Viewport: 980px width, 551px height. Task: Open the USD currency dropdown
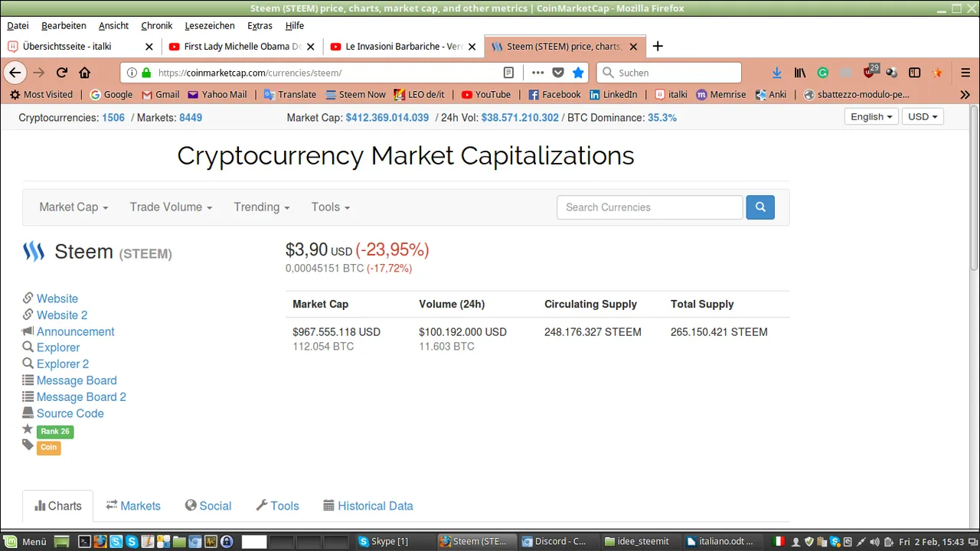pos(923,117)
